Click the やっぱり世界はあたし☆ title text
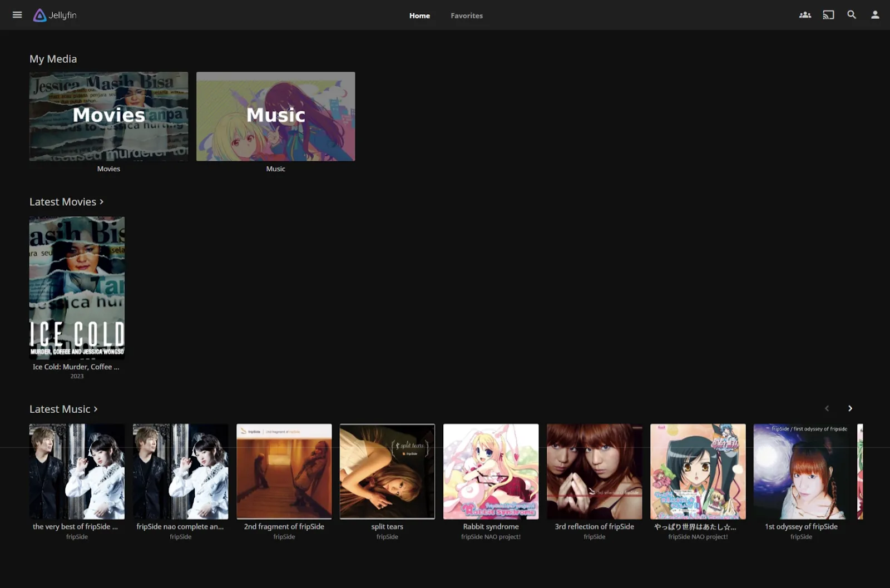890x588 pixels. (695, 526)
